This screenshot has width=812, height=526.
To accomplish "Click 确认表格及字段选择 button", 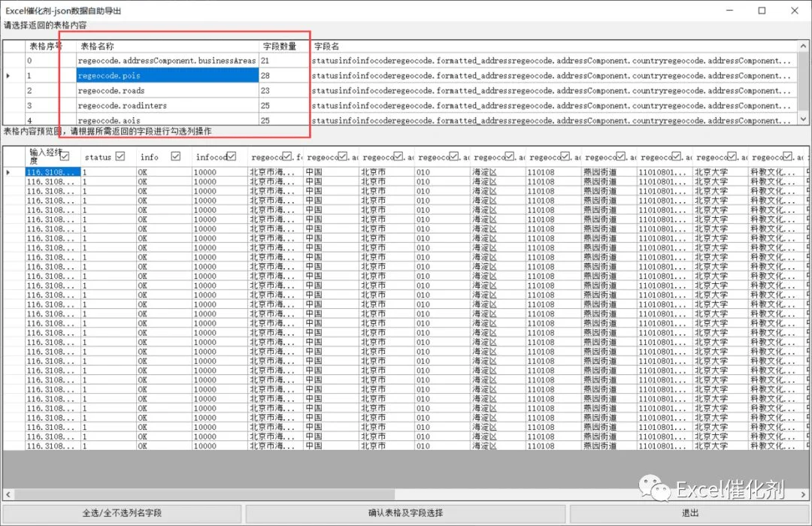I will coord(405,513).
